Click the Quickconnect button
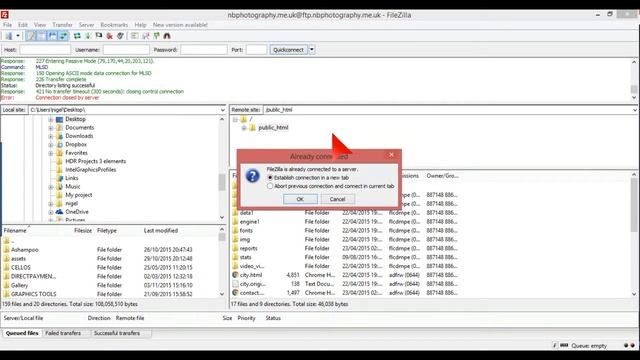Image resolution: width=640 pixels, height=360 pixels. click(288, 50)
